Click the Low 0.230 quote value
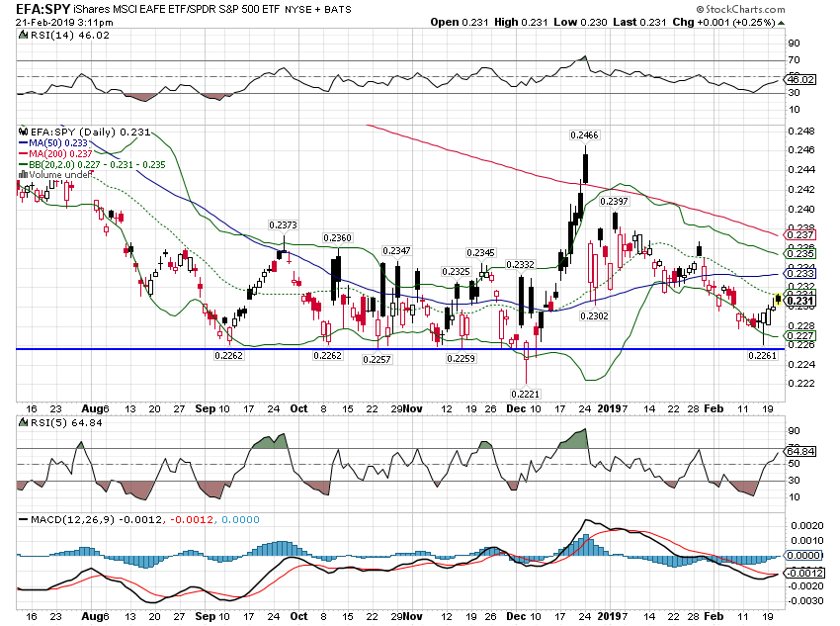Screen dimensions: 840x626 580,23
